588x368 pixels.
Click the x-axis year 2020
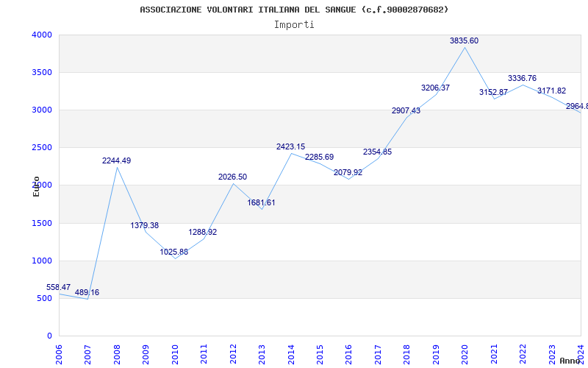(465, 355)
